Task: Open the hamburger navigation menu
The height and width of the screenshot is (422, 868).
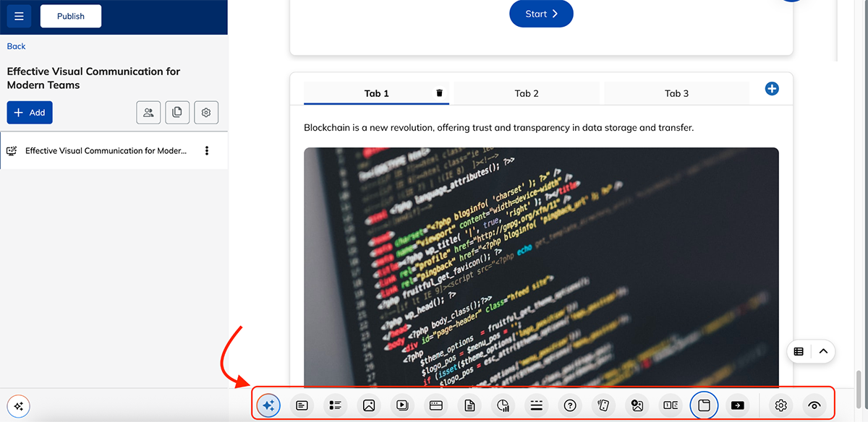Action: point(19,15)
